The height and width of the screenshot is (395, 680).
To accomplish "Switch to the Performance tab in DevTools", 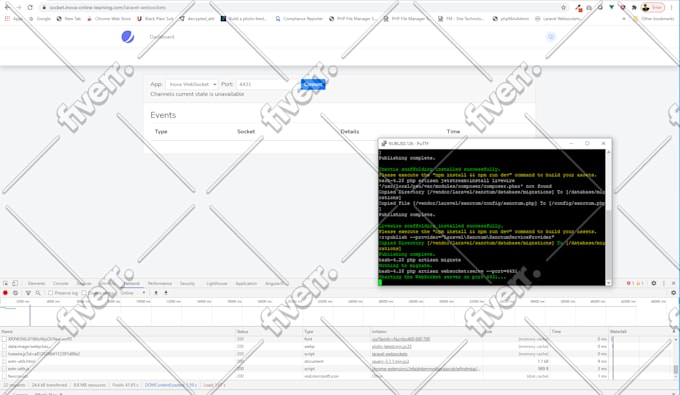I will (160, 283).
